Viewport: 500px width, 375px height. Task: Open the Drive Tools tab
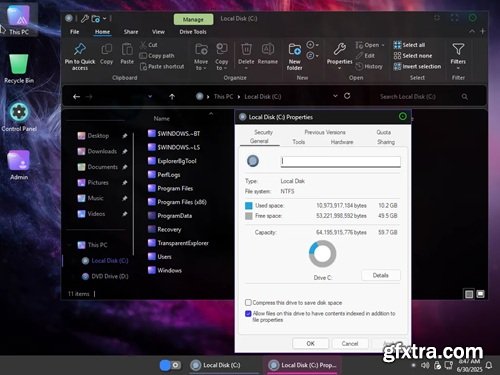[193, 32]
